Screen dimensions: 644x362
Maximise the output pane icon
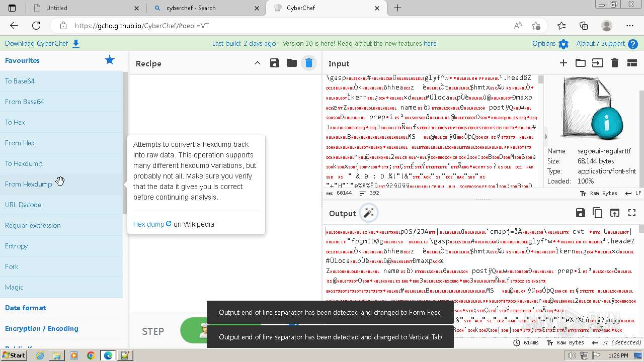tap(632, 213)
